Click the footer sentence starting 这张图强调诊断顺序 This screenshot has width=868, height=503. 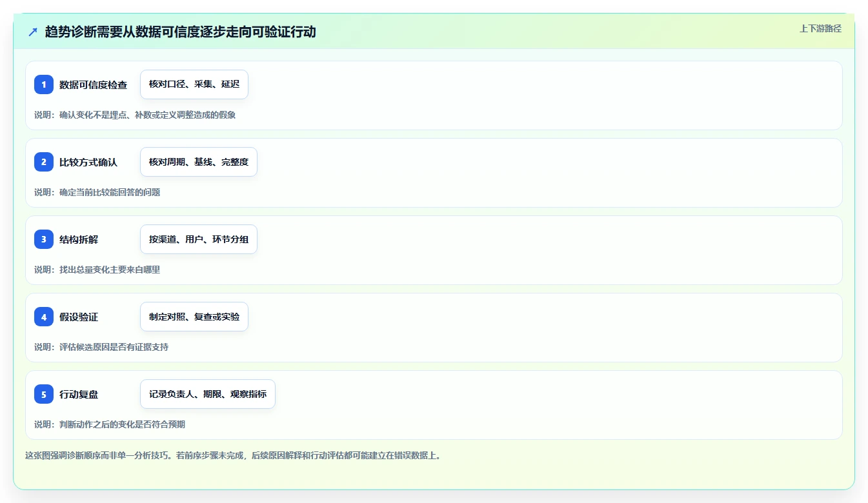coord(233,455)
